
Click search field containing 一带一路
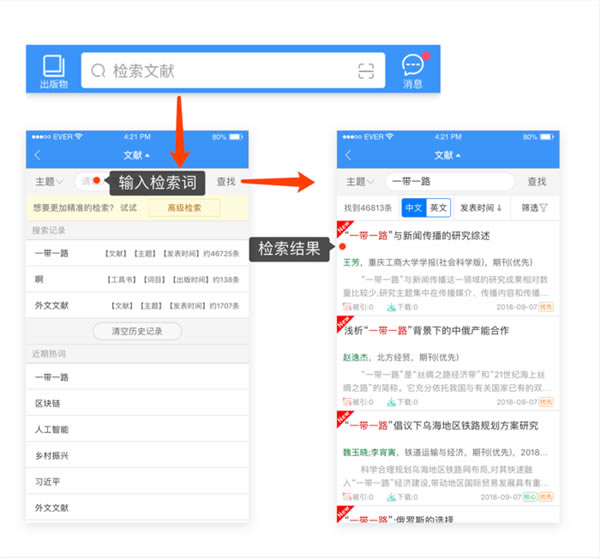450,181
